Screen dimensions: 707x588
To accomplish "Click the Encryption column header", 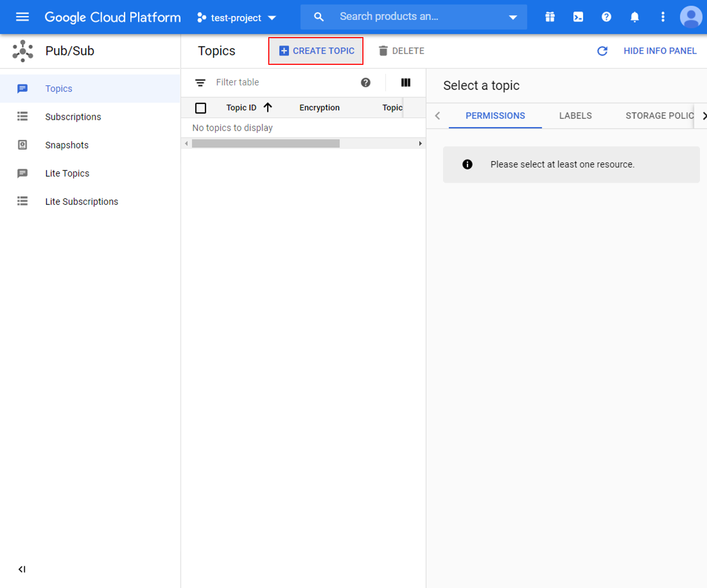I will pyautogui.click(x=320, y=108).
